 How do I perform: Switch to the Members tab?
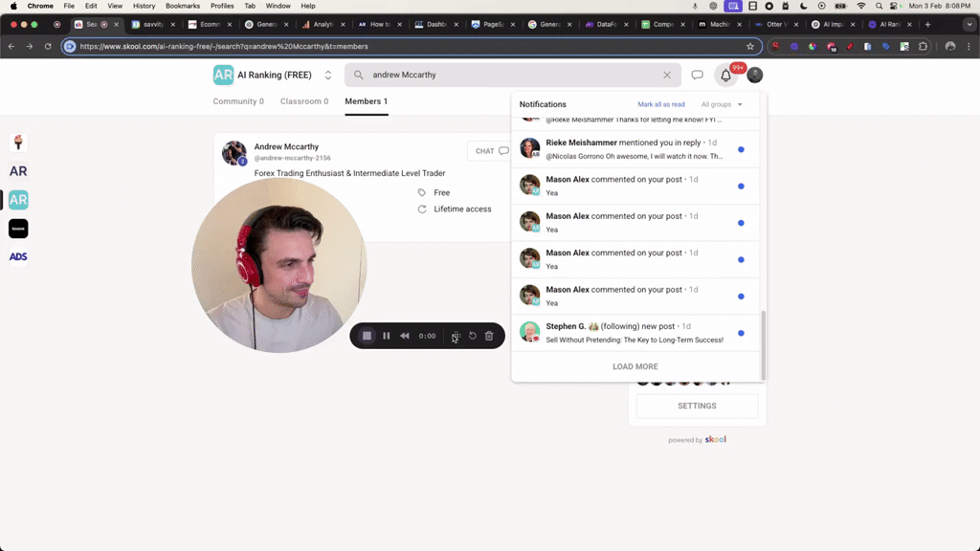point(366,100)
